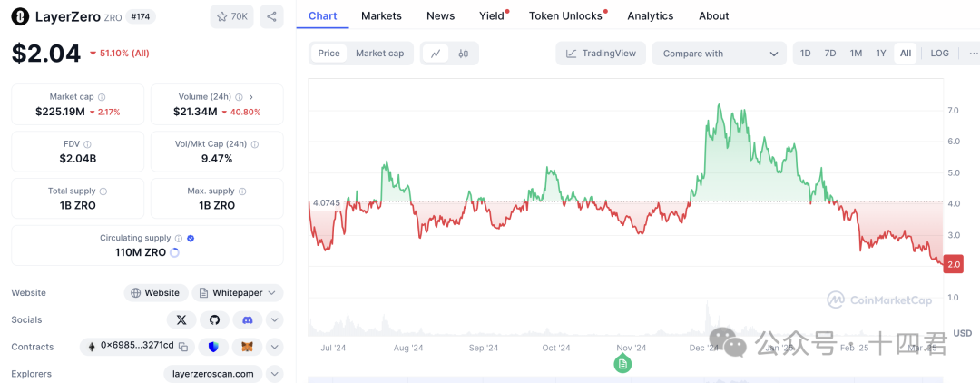980x383 pixels.
Task: Switch to candlestick chart view
Action: pos(464,54)
